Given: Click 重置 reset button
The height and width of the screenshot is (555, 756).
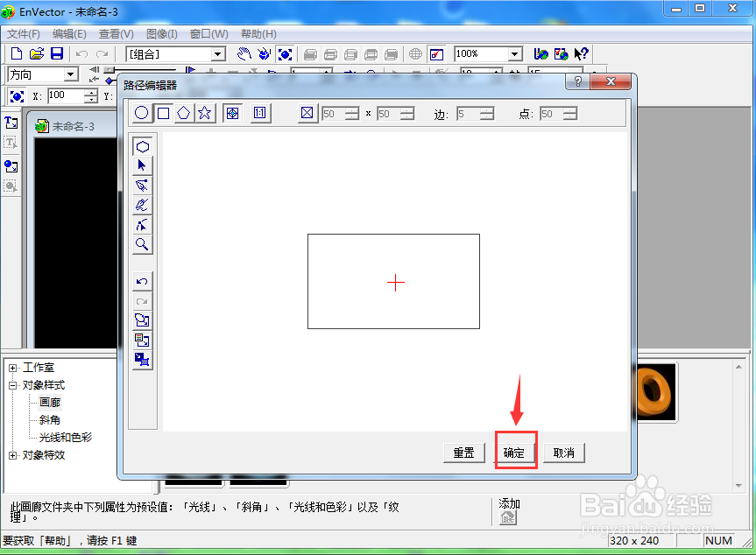Looking at the screenshot, I should (463, 453).
